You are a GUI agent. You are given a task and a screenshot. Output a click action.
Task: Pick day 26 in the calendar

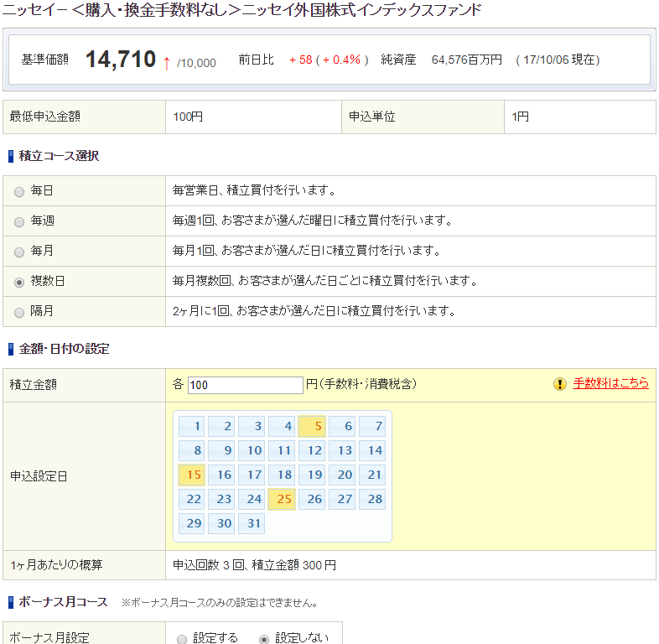312,500
